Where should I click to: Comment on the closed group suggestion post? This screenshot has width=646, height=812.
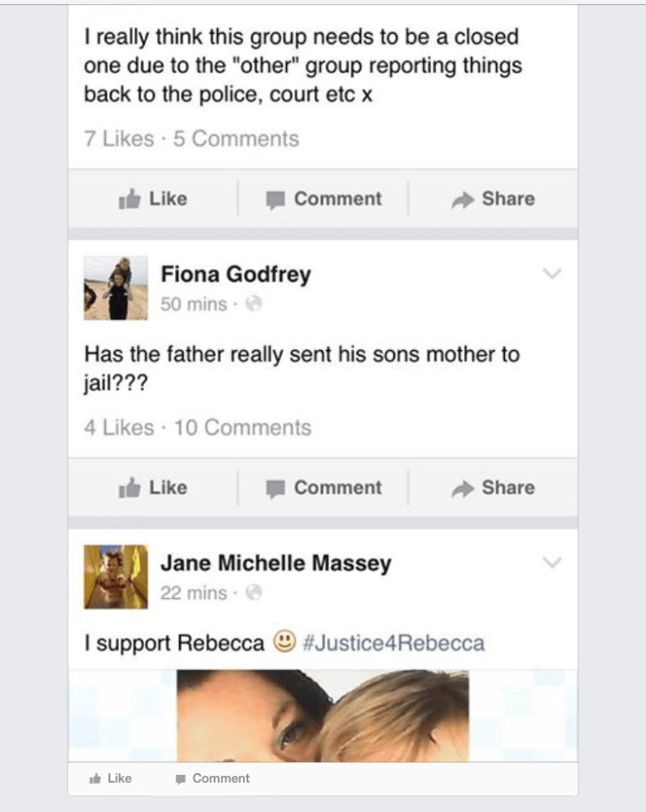click(x=324, y=198)
